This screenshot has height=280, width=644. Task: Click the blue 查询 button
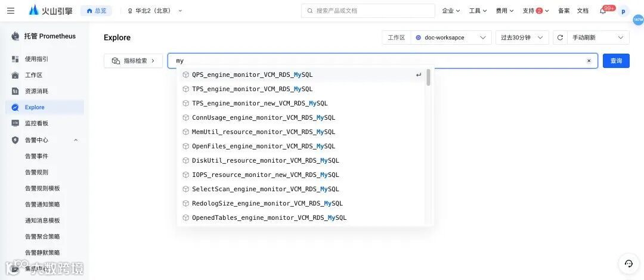click(x=616, y=61)
